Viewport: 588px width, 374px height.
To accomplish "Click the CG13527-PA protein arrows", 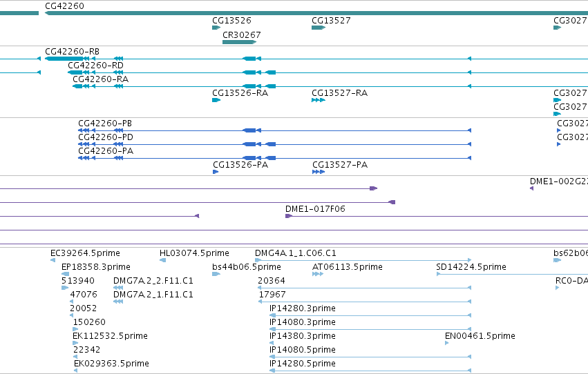I will point(319,172).
